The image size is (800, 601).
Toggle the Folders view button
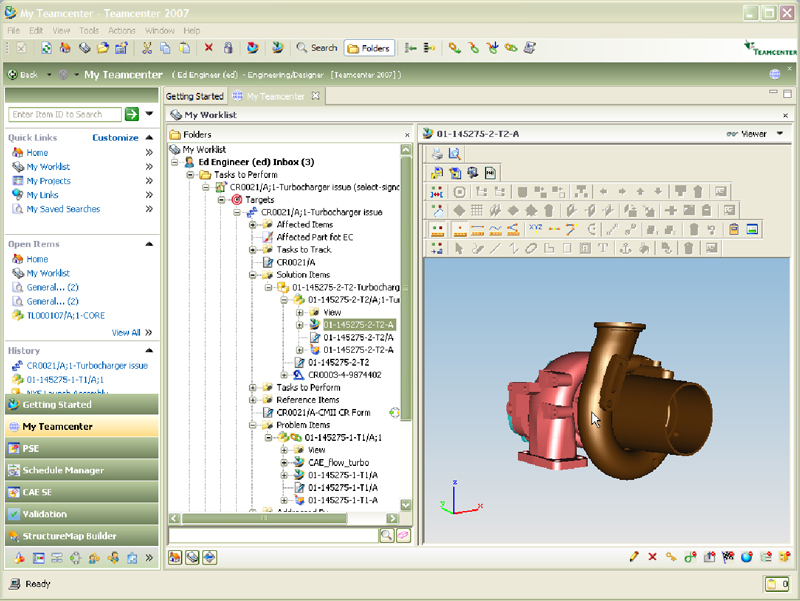369,48
